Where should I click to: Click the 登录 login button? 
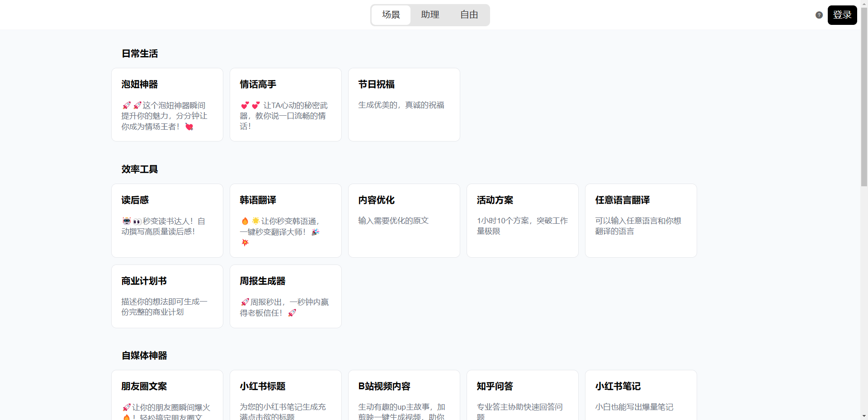pos(842,15)
